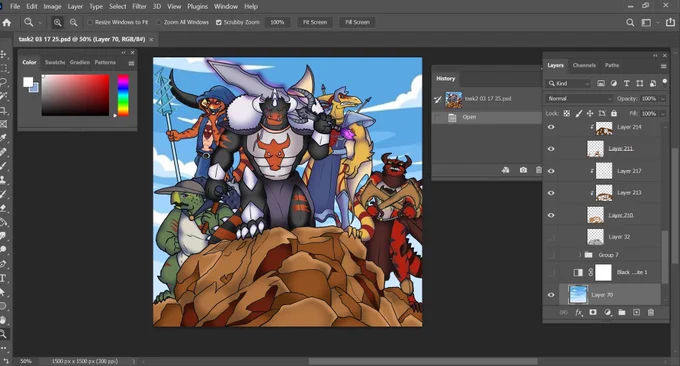
Task: Hide Layer 214 with its eye icon
Action: pyautogui.click(x=551, y=127)
